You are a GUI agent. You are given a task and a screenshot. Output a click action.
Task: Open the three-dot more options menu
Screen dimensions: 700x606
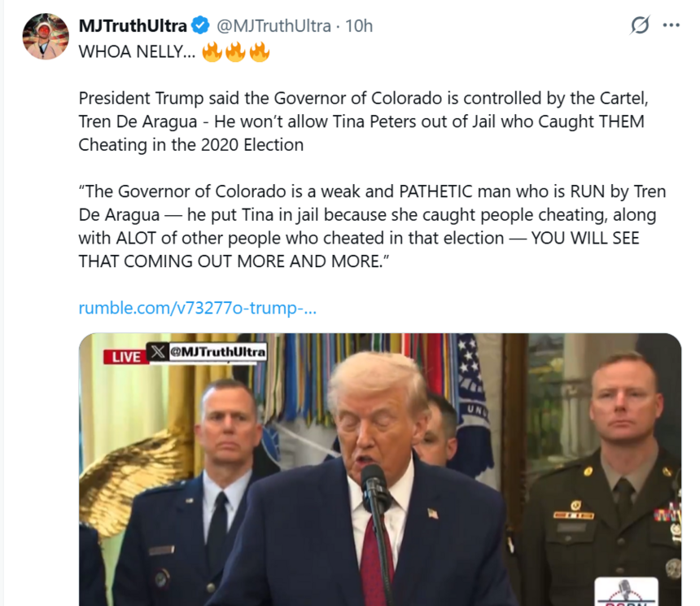click(x=671, y=25)
